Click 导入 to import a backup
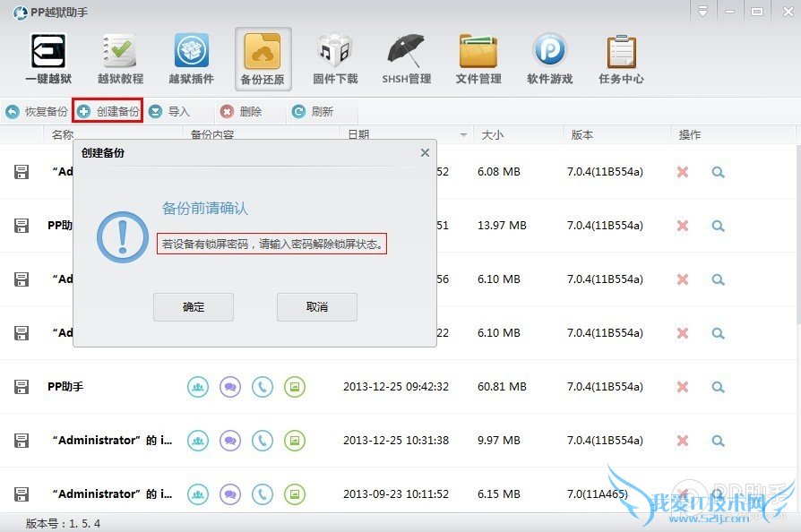 pyautogui.click(x=176, y=111)
